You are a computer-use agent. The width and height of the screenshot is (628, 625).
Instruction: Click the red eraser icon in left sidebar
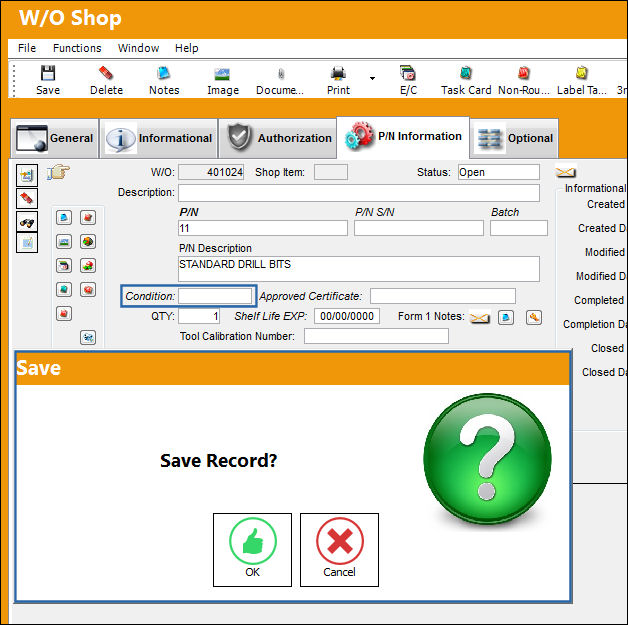[27, 198]
